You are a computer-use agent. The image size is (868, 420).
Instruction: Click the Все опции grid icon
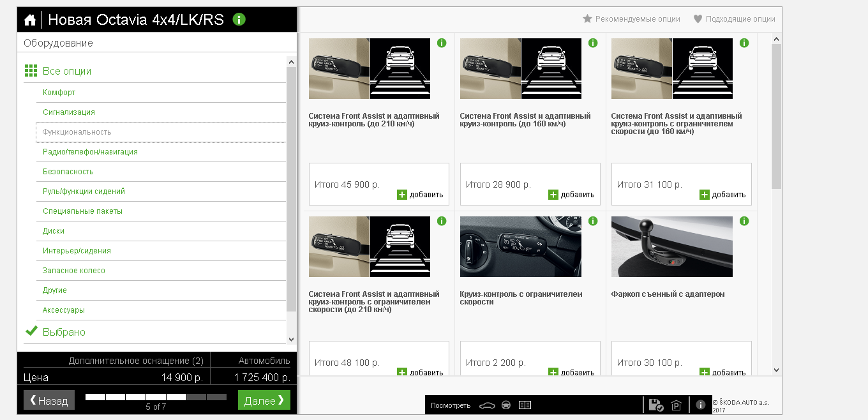31,71
